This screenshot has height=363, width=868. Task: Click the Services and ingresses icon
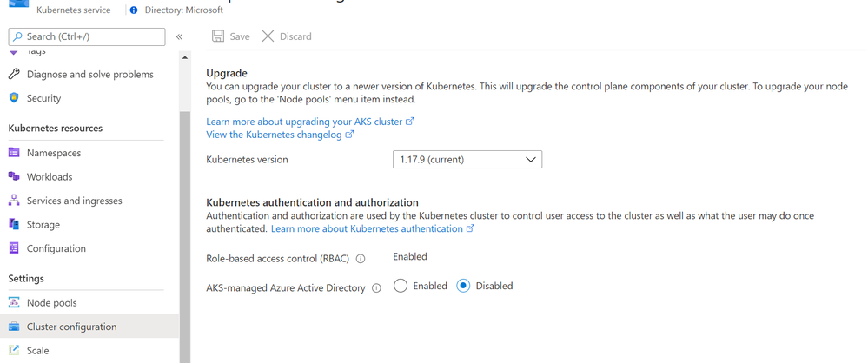(x=15, y=201)
